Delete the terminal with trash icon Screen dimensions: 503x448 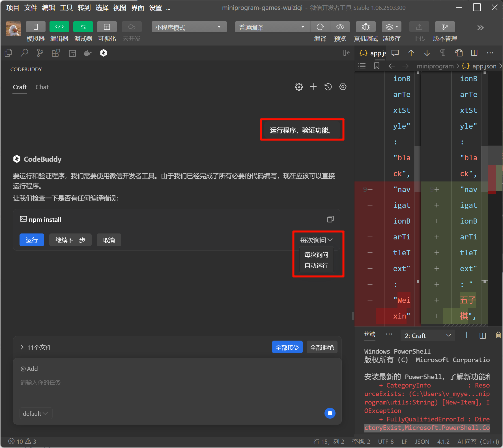click(498, 336)
